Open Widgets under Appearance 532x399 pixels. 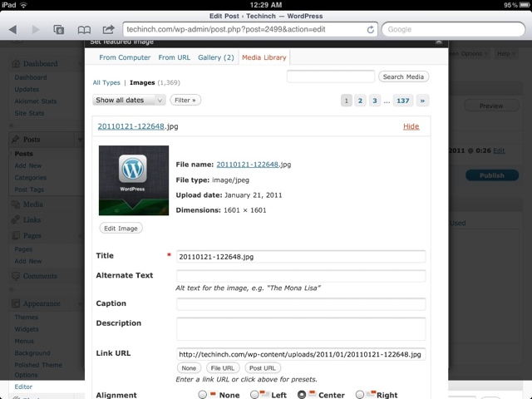pos(27,329)
